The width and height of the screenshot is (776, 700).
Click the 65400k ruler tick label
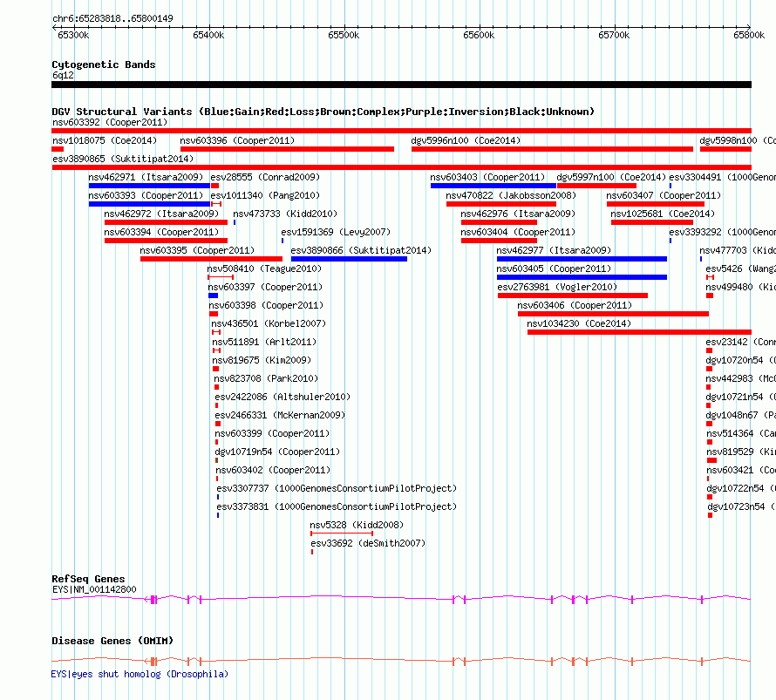(x=208, y=35)
